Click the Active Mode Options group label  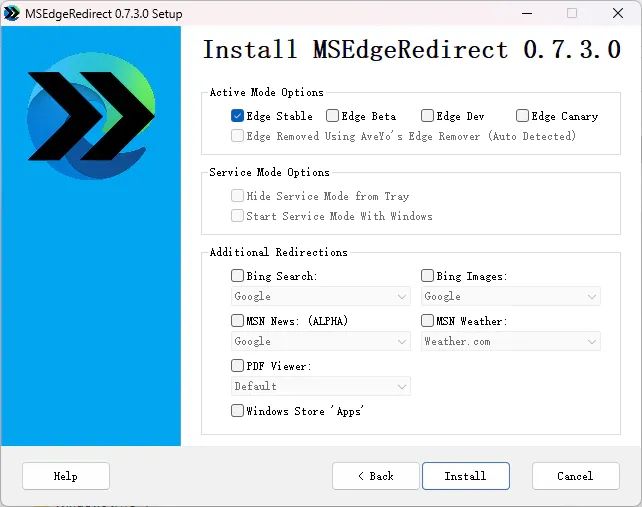tap(267, 92)
